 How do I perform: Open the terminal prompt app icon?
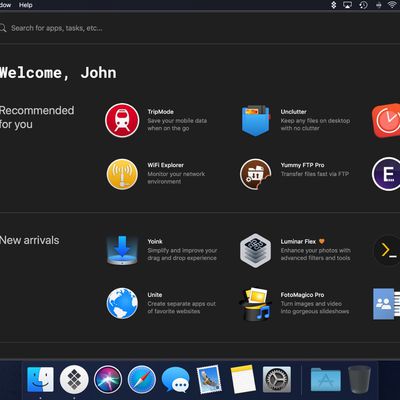(387, 250)
